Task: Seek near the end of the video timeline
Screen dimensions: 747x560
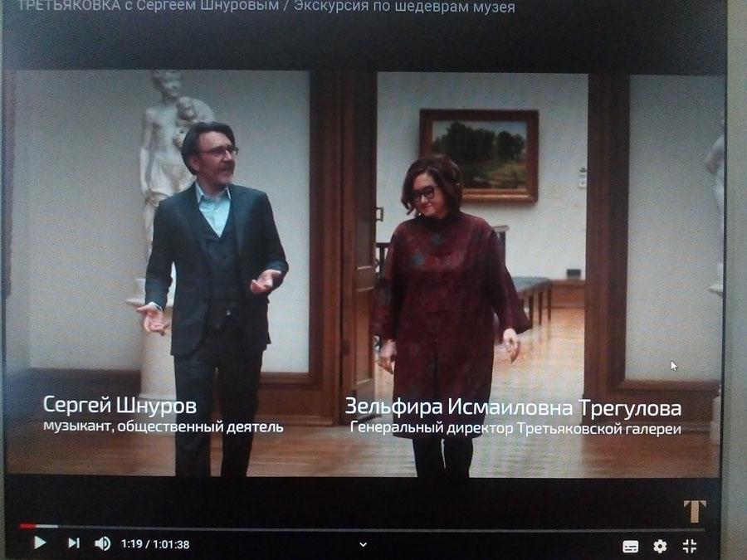Action: click(x=691, y=528)
